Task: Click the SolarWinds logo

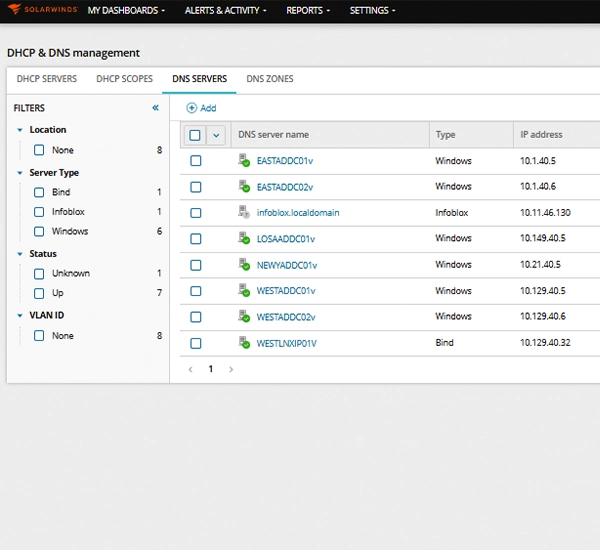Action: 42,9
